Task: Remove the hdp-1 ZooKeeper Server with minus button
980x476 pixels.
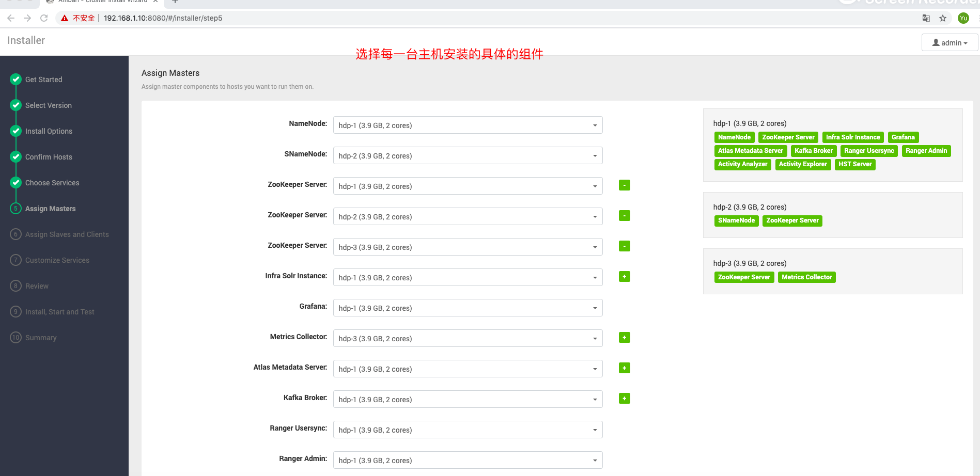Action: (624, 185)
